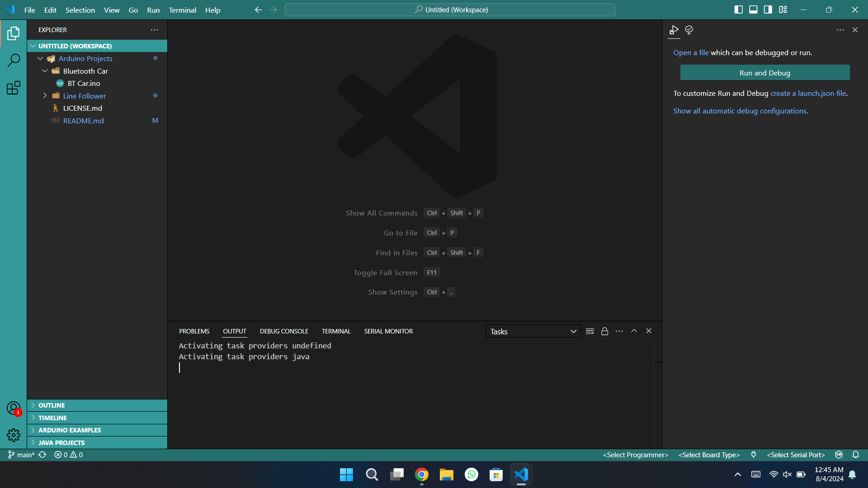The width and height of the screenshot is (868, 488).
Task: Click the Accounts icon with notification badge
Action: click(x=14, y=408)
